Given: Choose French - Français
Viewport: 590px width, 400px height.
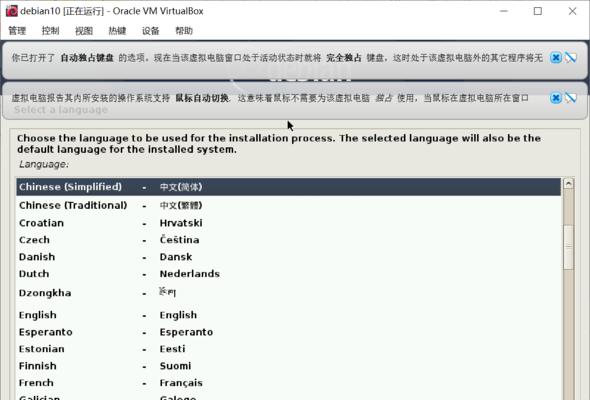Looking at the screenshot, I should point(288,383).
